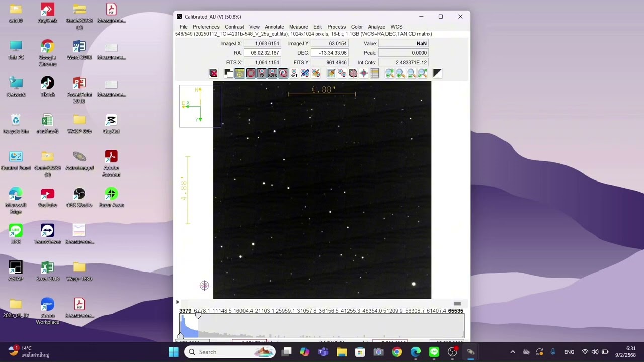The width and height of the screenshot is (644, 362).
Task: Open File Explorer from the taskbar
Action: tap(342, 352)
